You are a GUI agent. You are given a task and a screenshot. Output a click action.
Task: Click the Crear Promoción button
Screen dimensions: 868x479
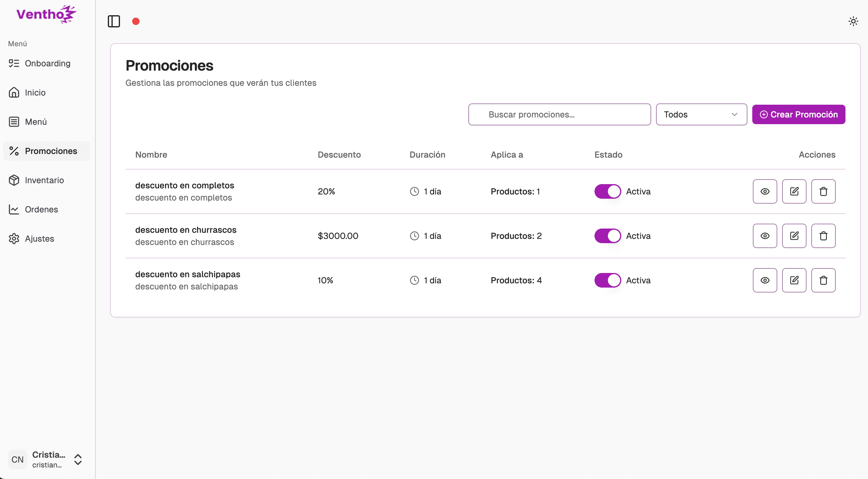[798, 114]
